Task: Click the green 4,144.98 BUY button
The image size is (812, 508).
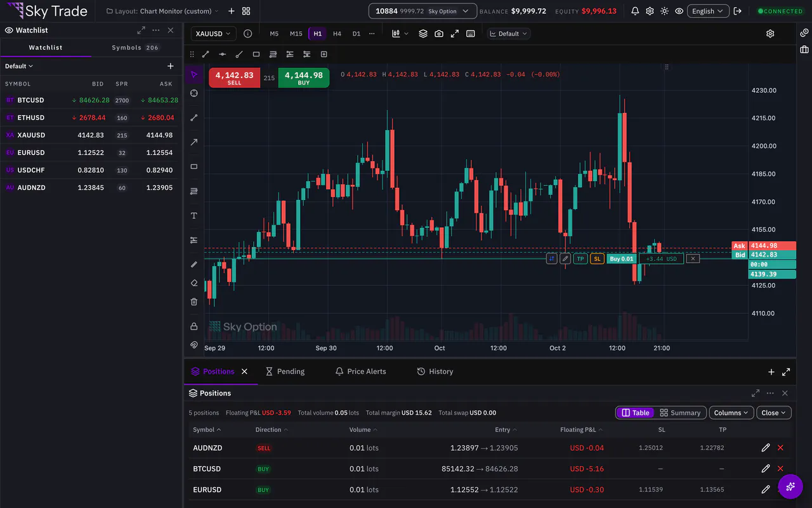Action: tap(304, 77)
